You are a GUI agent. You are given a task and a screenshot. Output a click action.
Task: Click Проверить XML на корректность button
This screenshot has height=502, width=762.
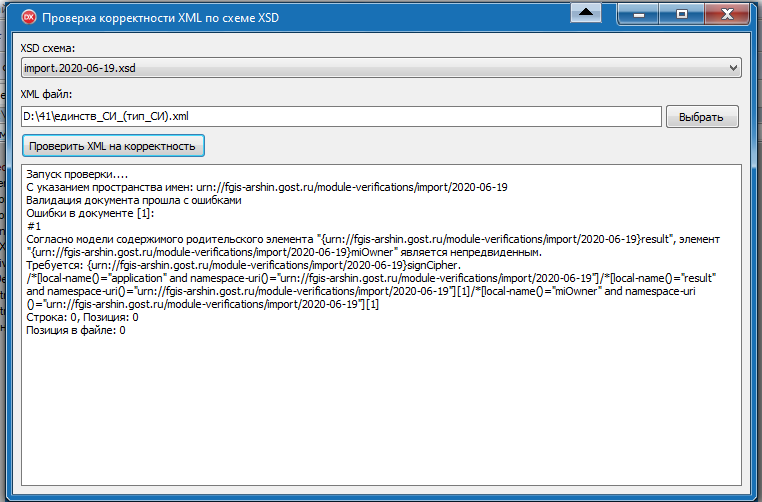coord(113,146)
